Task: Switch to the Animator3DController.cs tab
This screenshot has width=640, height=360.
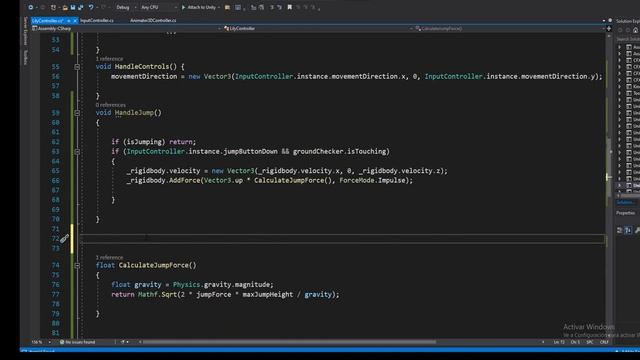Action: (153, 20)
